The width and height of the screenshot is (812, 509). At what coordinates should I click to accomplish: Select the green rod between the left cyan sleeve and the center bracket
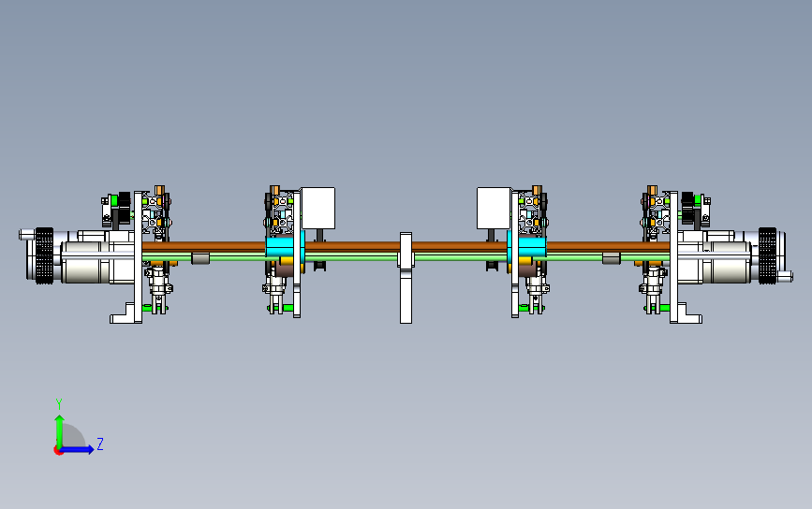tap(351, 256)
